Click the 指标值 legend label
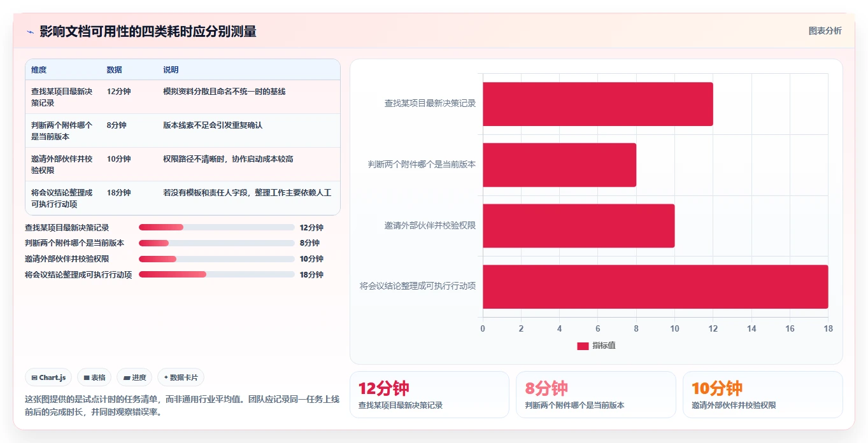This screenshot has width=868, height=443. click(604, 346)
